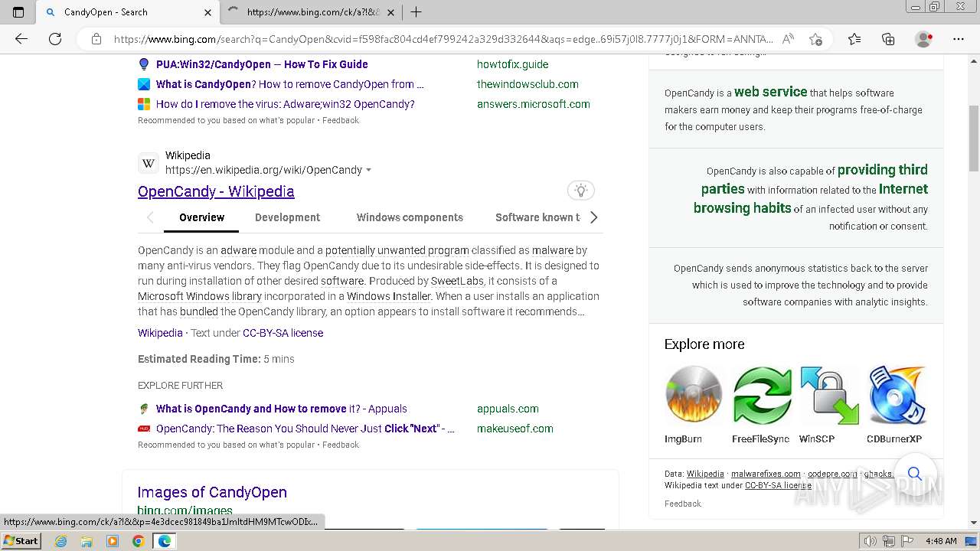The image size is (980, 551).
Task: Close the CandyOpen - Search tab
Action: pyautogui.click(x=207, y=12)
